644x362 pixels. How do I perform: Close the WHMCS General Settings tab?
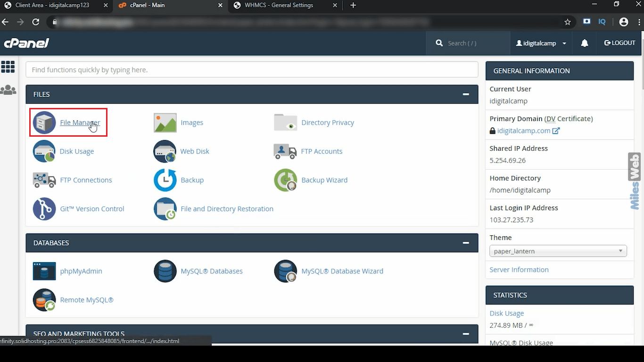(336, 5)
